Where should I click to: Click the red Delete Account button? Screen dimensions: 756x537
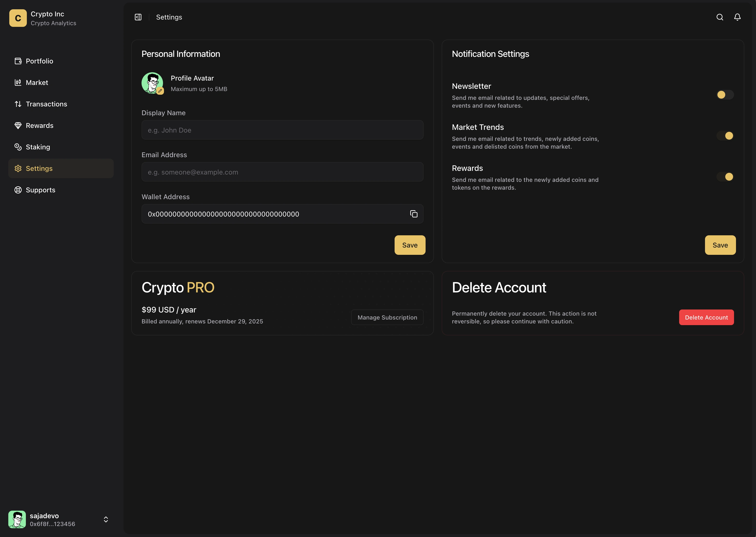coord(706,317)
